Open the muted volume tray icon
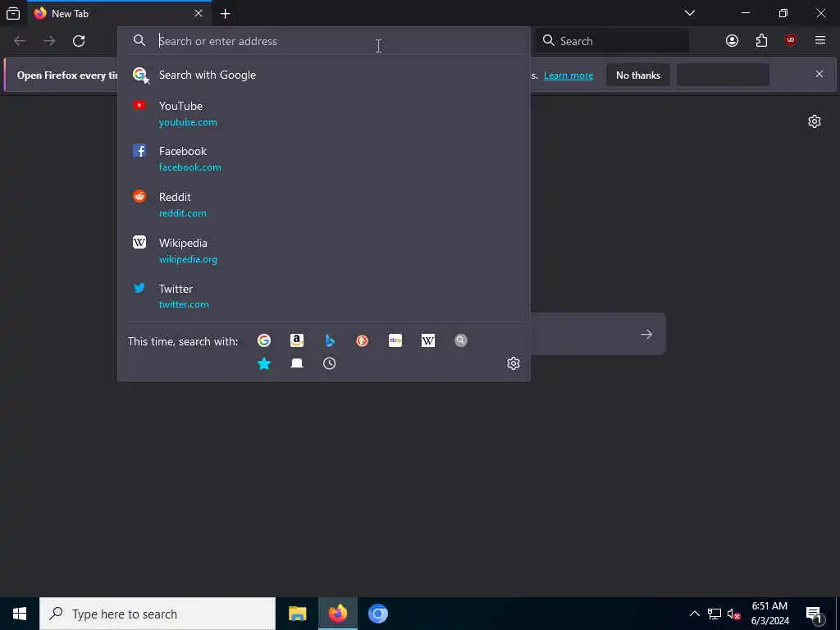Screen dimensions: 840x630 pyautogui.click(x=733, y=614)
